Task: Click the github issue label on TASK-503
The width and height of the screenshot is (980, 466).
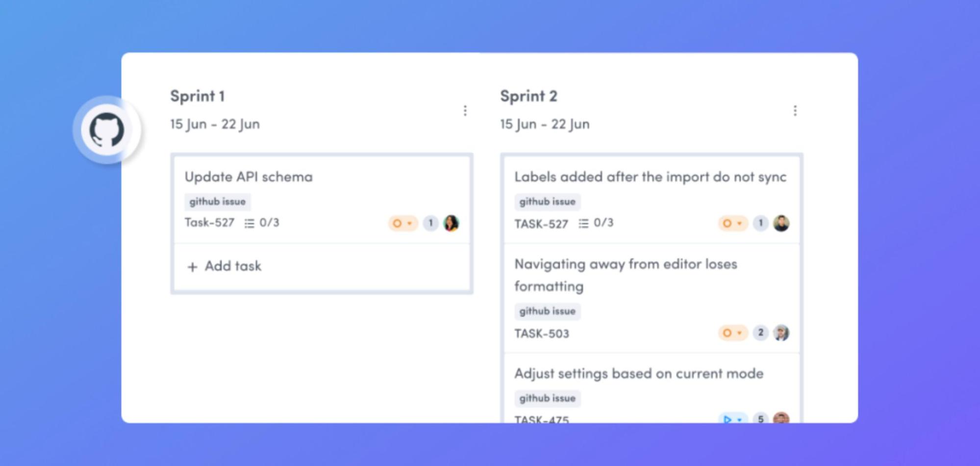Action: tap(547, 311)
